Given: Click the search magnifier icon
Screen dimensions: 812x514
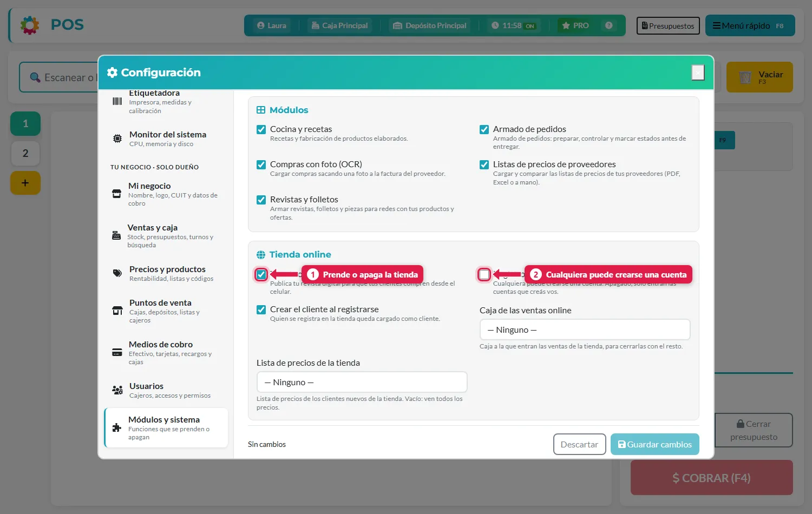Looking at the screenshot, I should [35, 77].
